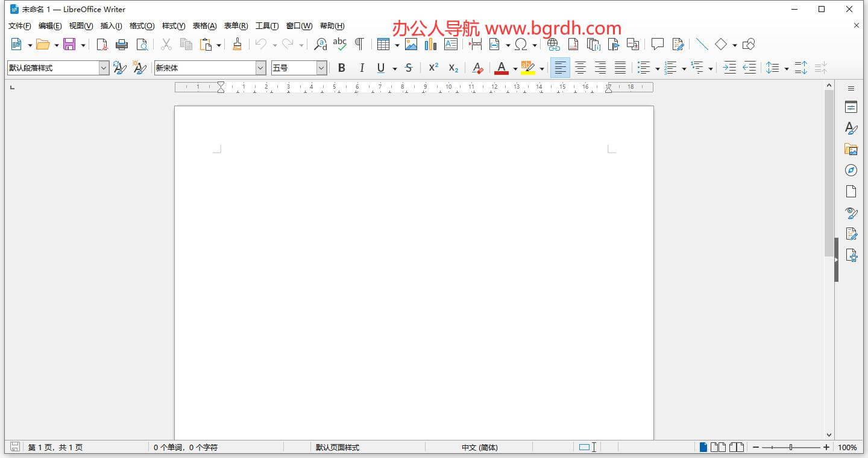Open the 插入(I) menu

pos(110,26)
